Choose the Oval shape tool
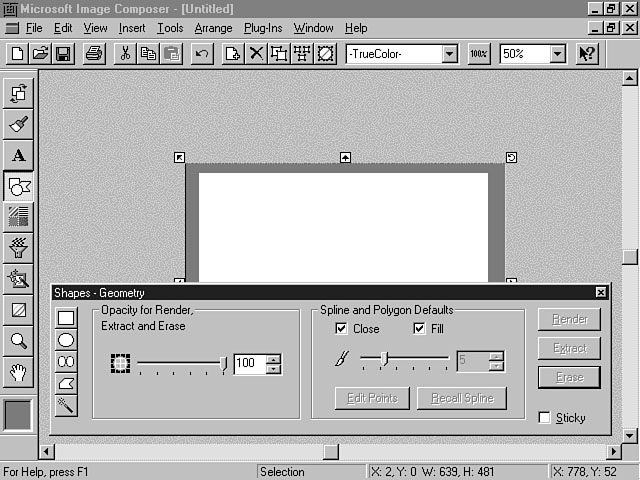This screenshot has width=640, height=480. tap(66, 340)
